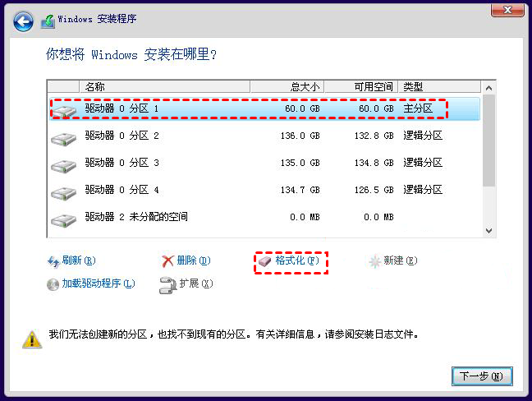Select row 驱动器 0 分区 4
Viewport: 532px width, 401px height.
tap(264, 190)
